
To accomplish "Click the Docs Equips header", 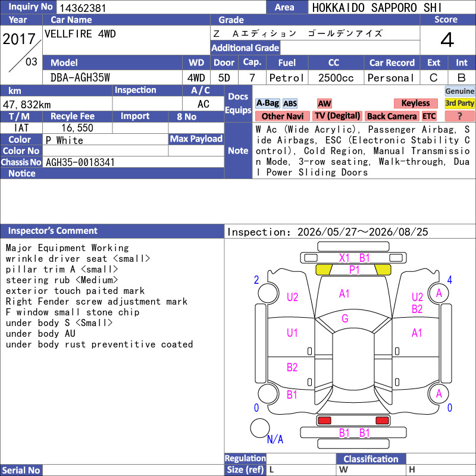I will coord(239,104).
